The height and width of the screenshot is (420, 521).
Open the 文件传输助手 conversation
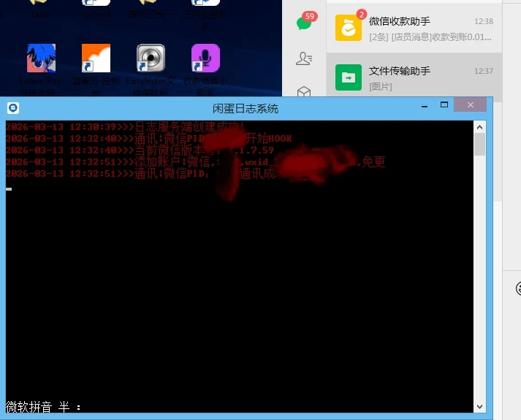(x=414, y=77)
